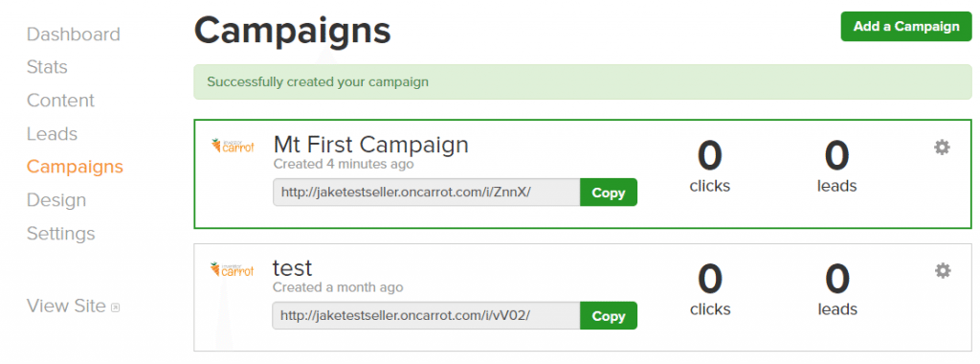Image resolution: width=980 pixels, height=364 pixels.
Task: Click Carrot logo beside test campaign
Action: point(232,269)
